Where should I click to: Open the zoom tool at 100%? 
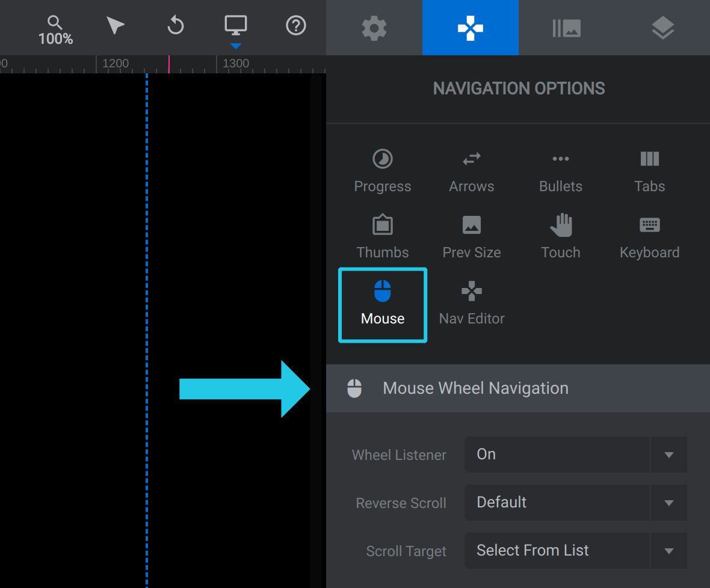pos(55,30)
